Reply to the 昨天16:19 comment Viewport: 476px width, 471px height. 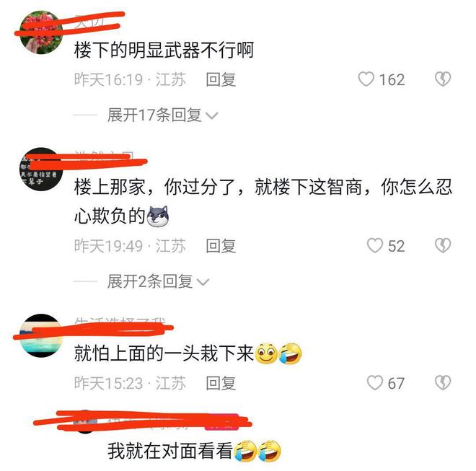[x=221, y=79]
